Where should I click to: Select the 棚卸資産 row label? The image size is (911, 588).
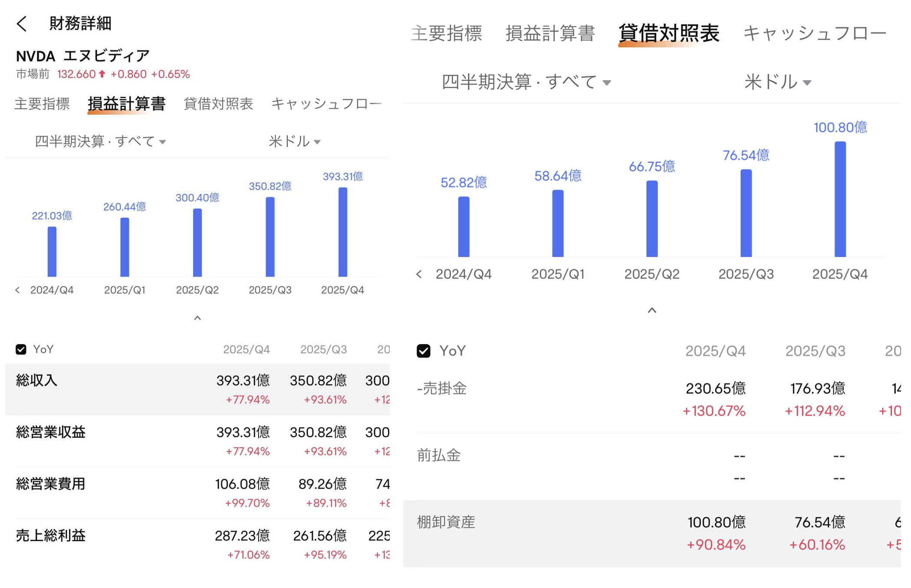coord(446,522)
